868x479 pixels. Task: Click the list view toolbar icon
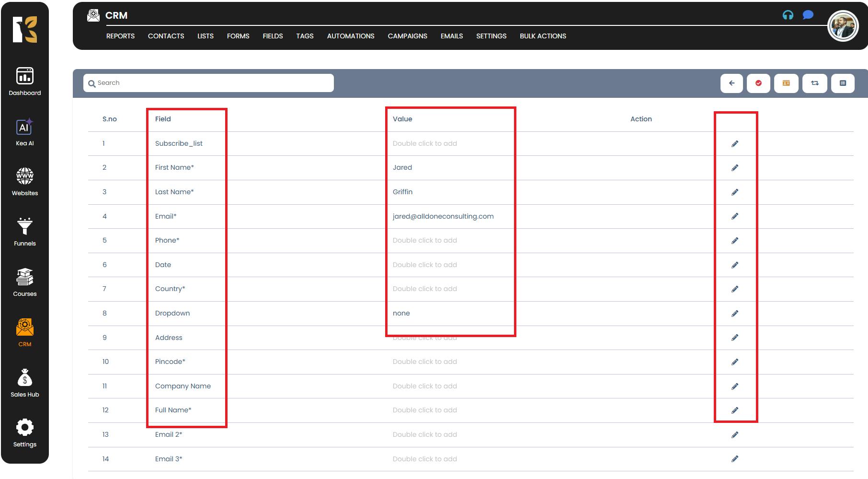(843, 83)
